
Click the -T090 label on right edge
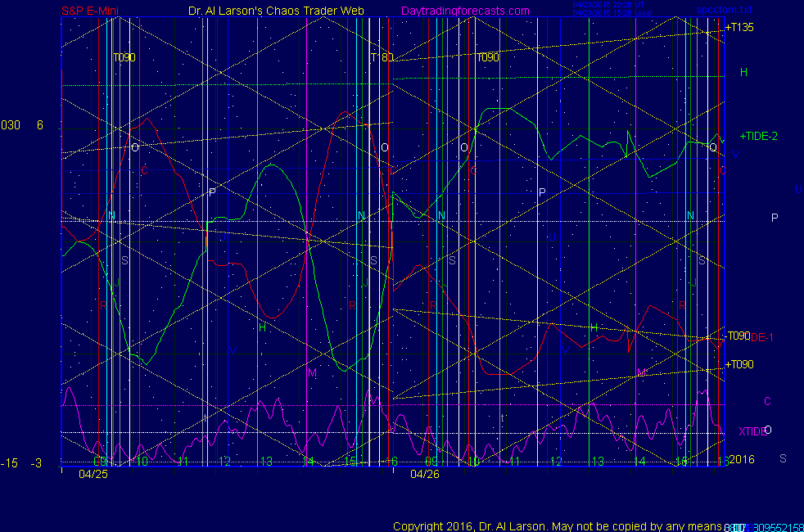738,336
